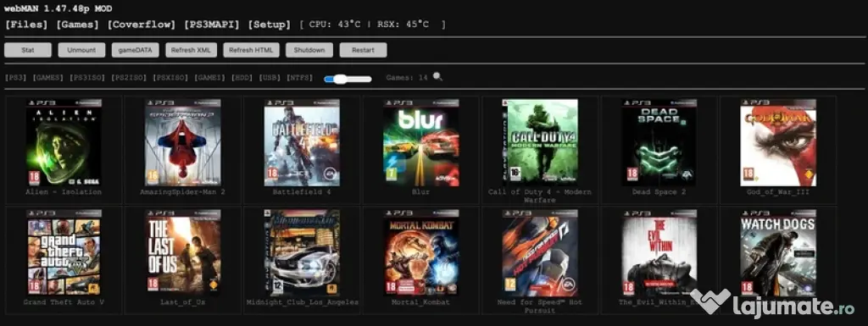The height and width of the screenshot is (326, 868).
Task: Go to the [PS3MAPI] page
Action: (211, 25)
